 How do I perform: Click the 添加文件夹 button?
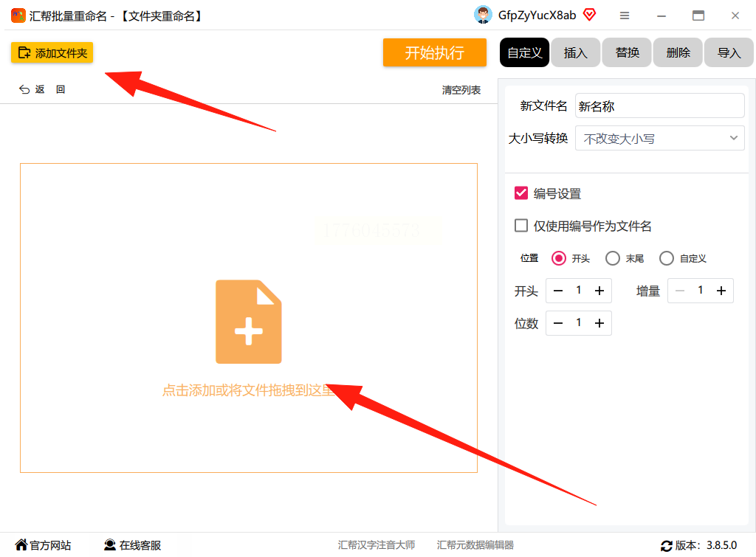pos(52,52)
